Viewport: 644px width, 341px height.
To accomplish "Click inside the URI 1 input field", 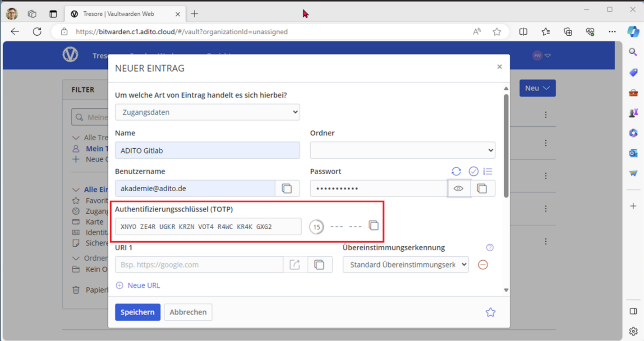I will pyautogui.click(x=198, y=265).
